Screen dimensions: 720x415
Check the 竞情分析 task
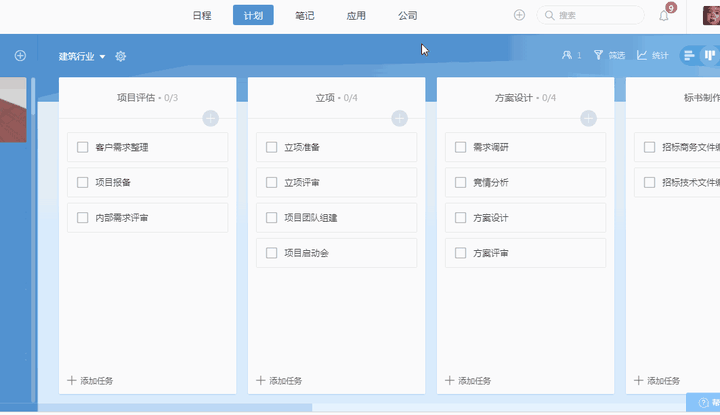click(461, 182)
